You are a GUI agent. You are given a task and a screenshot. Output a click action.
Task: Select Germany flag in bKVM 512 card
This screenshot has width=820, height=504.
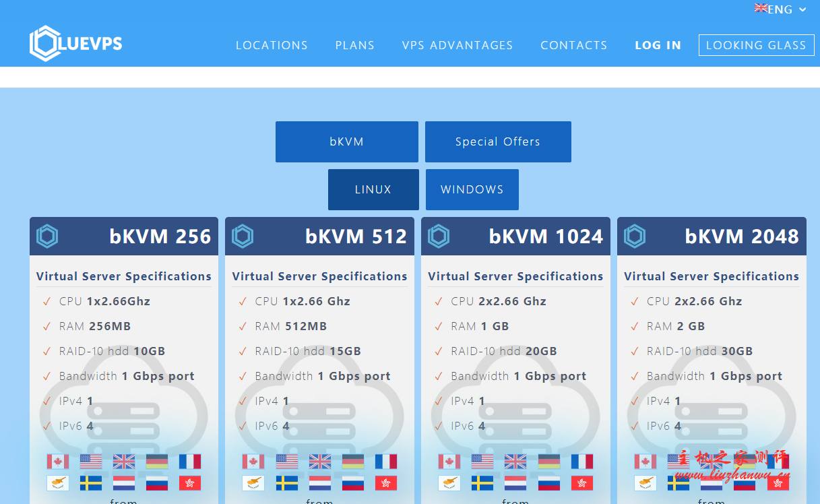pyautogui.click(x=353, y=462)
